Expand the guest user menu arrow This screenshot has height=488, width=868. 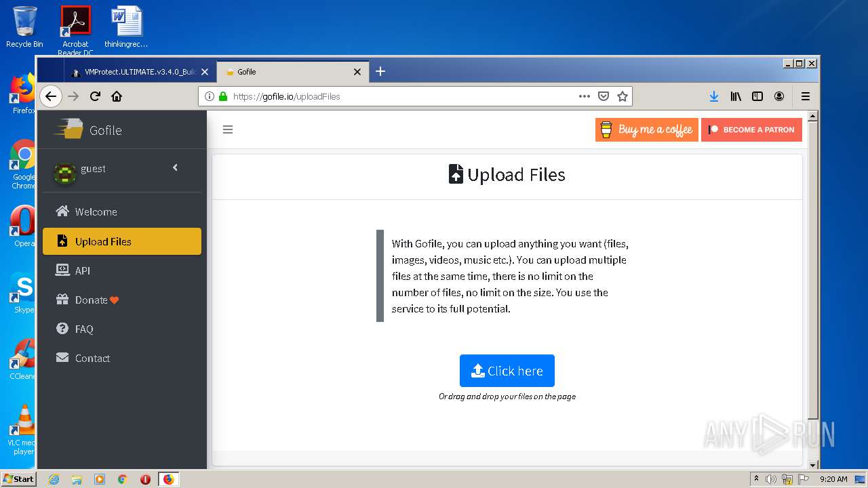(175, 167)
